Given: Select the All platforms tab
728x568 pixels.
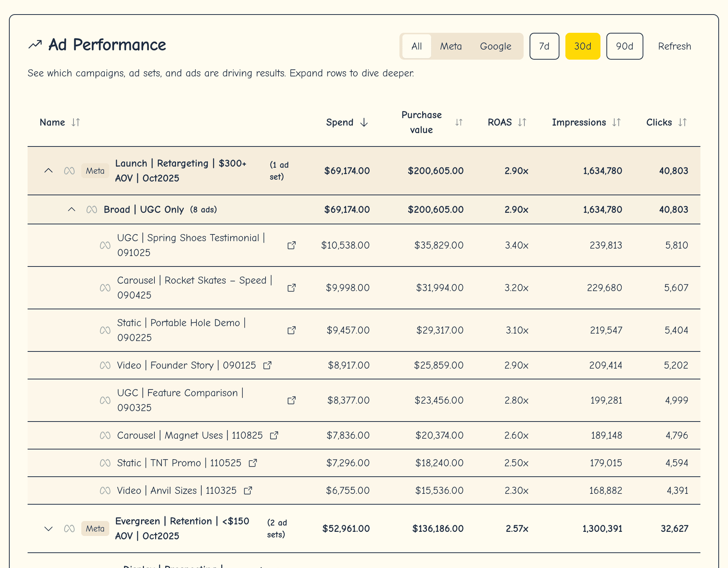Looking at the screenshot, I should pos(416,46).
